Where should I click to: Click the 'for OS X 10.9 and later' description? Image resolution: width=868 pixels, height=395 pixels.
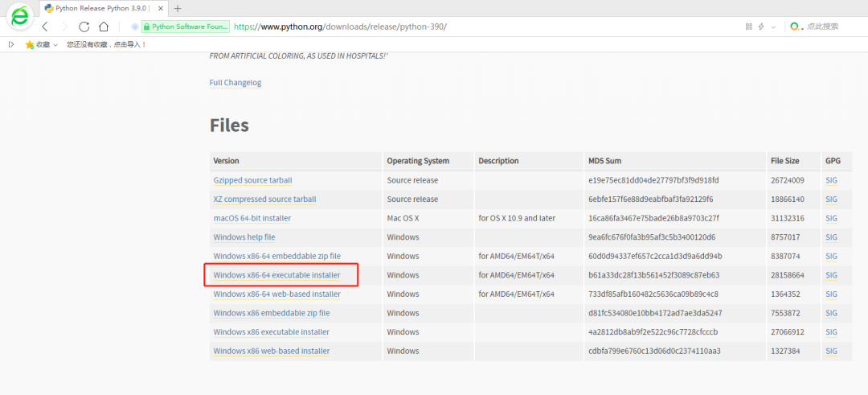[517, 218]
